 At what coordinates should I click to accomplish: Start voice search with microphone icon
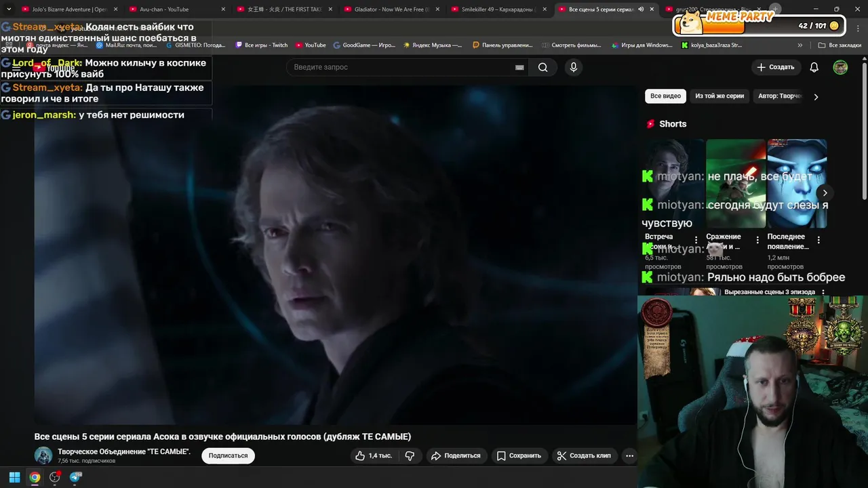pos(574,67)
